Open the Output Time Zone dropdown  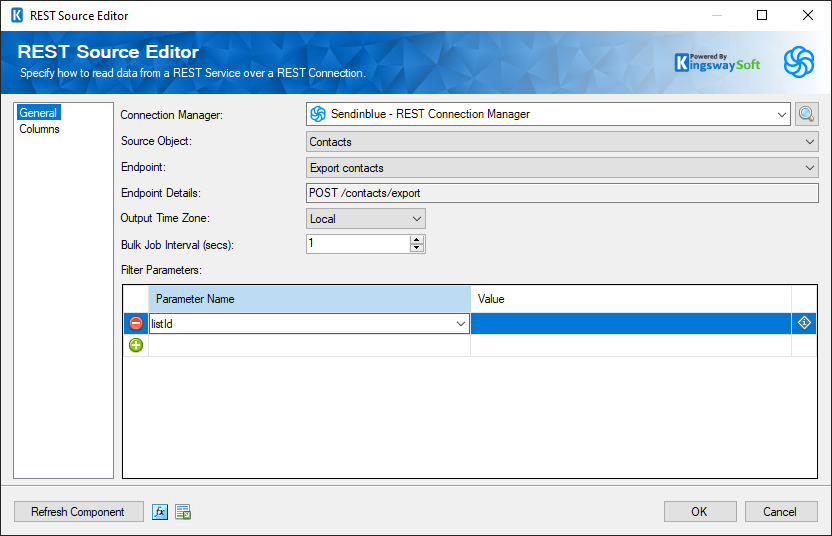point(417,219)
